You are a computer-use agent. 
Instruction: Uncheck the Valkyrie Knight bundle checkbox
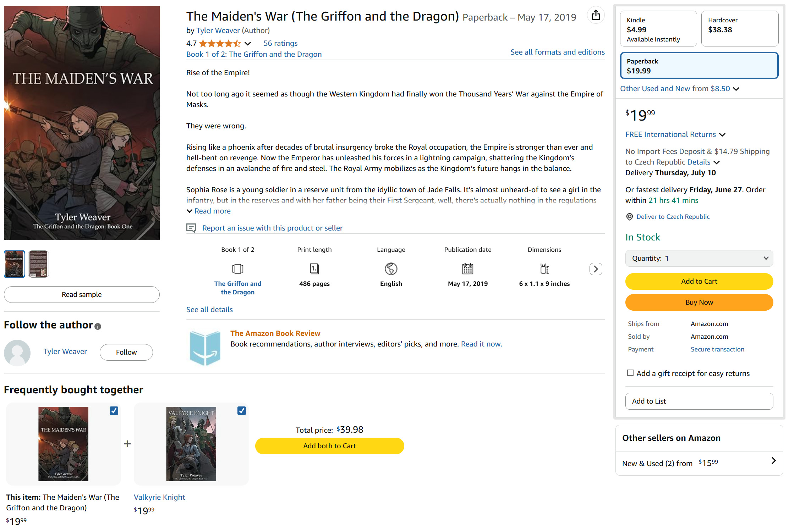(242, 411)
